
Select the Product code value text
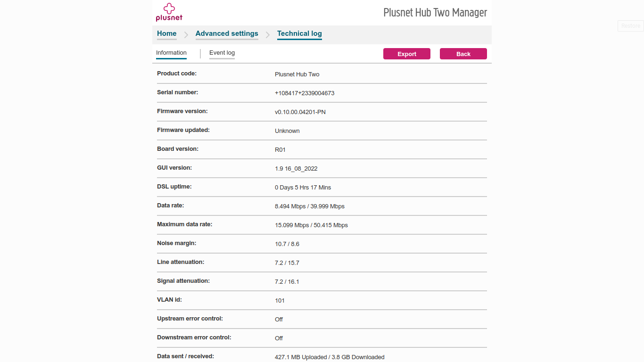pos(297,74)
